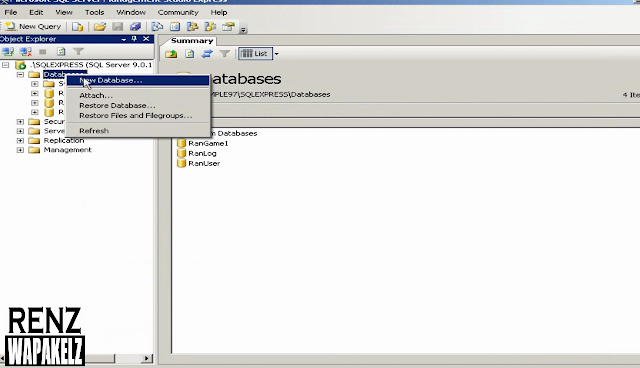640x368 pixels.
Task: Refresh the Summary pane
Action: [x=189, y=54]
